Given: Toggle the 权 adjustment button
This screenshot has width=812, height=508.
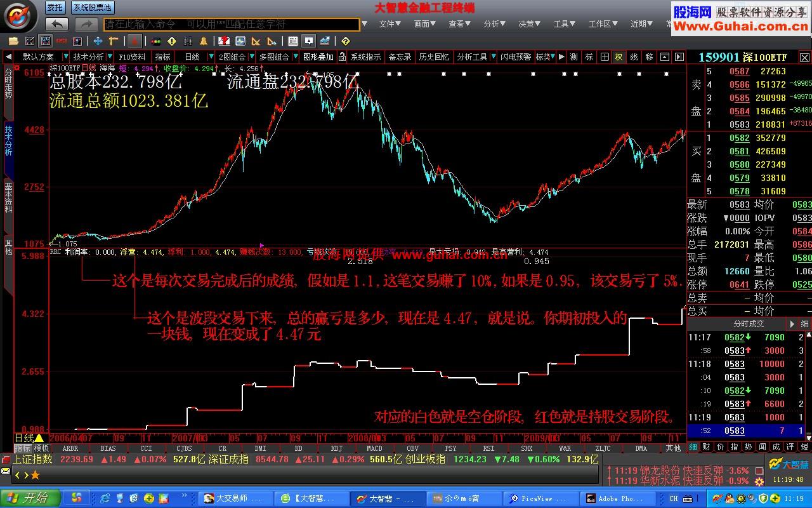Looking at the screenshot, I should click(619, 57).
